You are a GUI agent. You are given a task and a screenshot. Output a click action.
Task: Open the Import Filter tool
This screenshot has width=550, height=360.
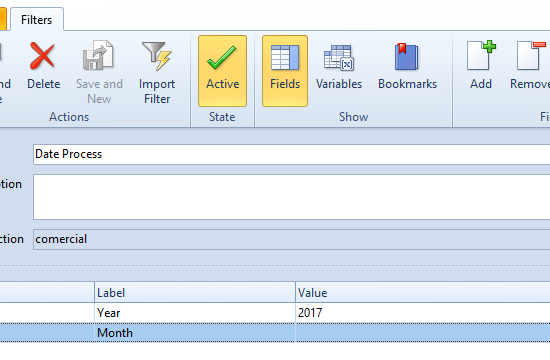pyautogui.click(x=157, y=72)
